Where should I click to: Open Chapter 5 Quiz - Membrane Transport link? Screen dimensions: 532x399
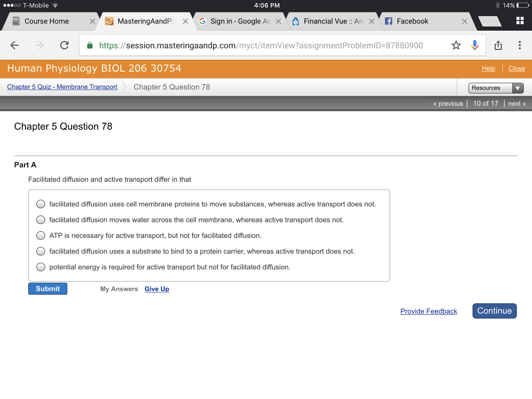[x=62, y=87]
